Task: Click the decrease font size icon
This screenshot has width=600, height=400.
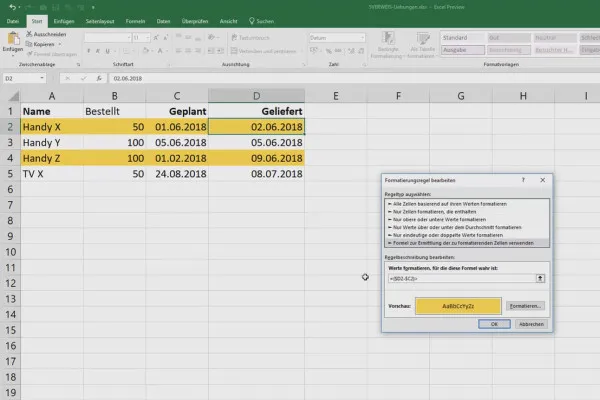Action: [165, 38]
